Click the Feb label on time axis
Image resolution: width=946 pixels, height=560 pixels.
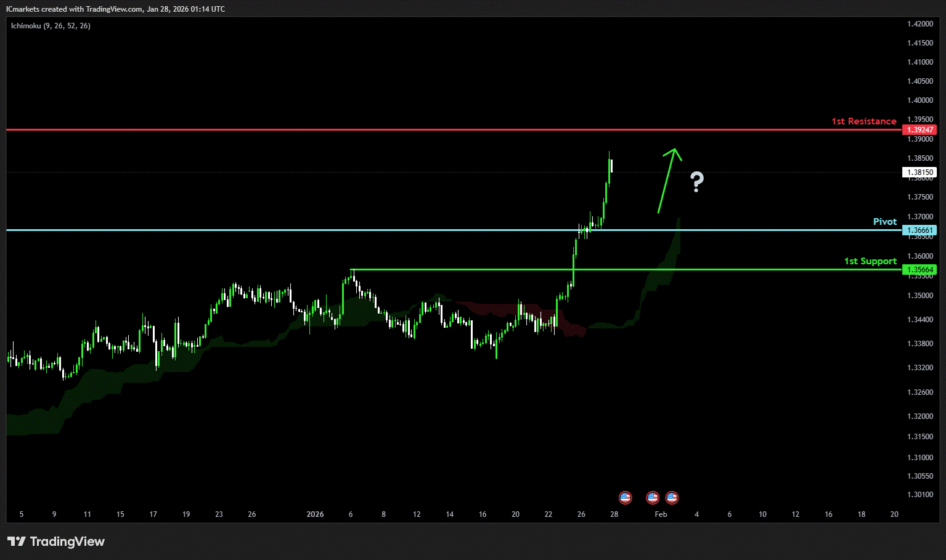point(661,514)
